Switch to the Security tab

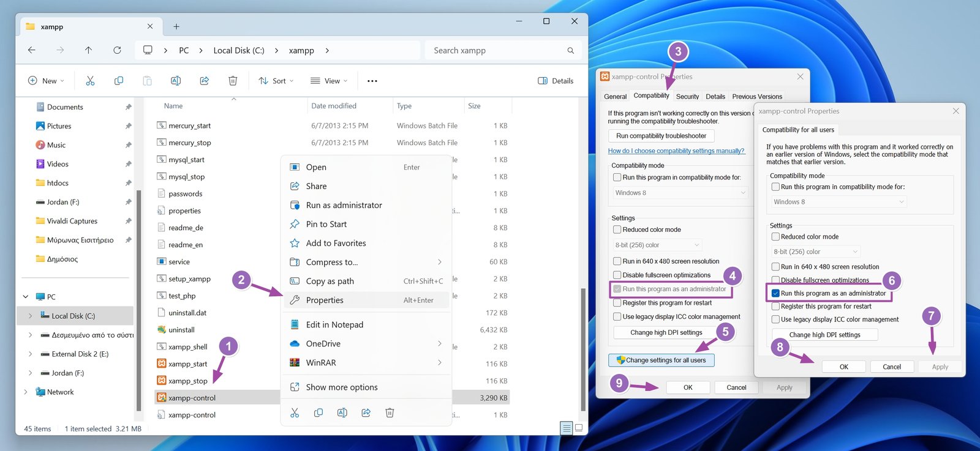coord(687,97)
